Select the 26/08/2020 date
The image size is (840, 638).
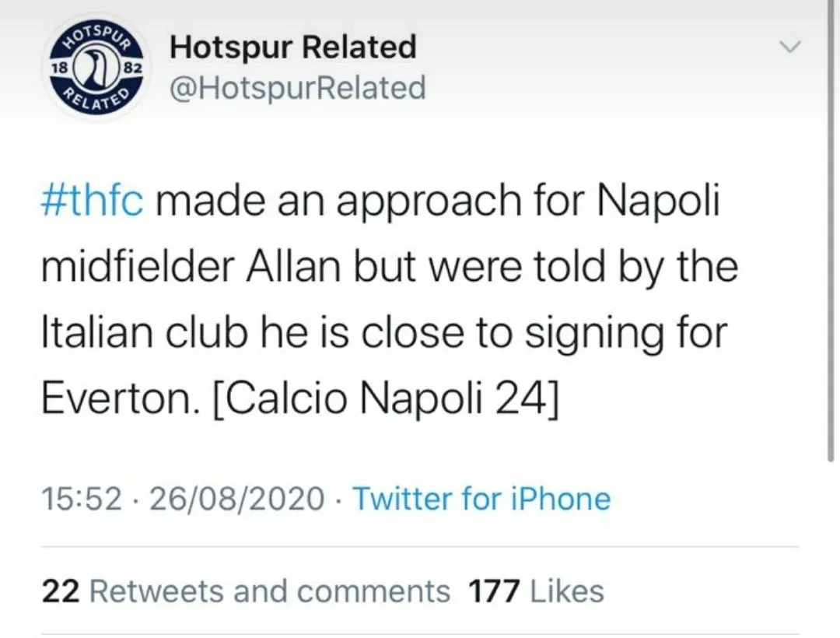click(236, 498)
